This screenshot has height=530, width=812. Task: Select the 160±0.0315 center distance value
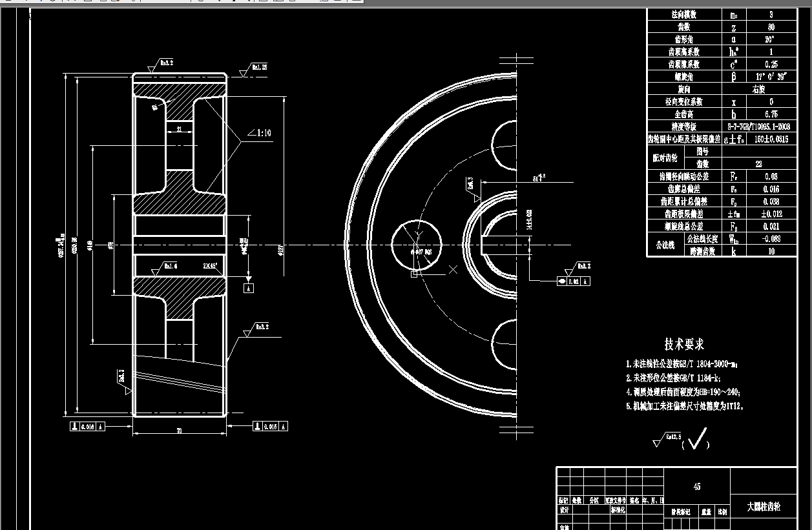(x=771, y=138)
